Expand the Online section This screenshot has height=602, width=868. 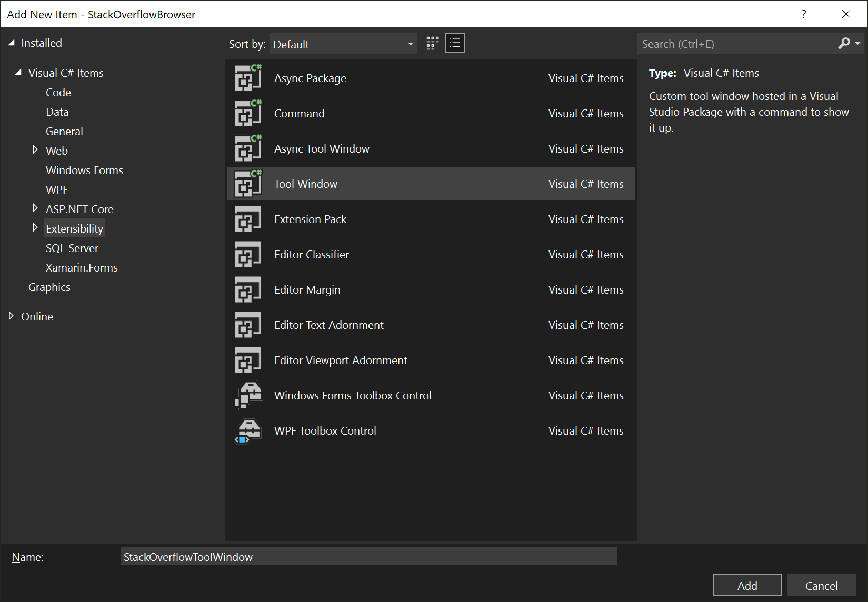pyautogui.click(x=11, y=316)
